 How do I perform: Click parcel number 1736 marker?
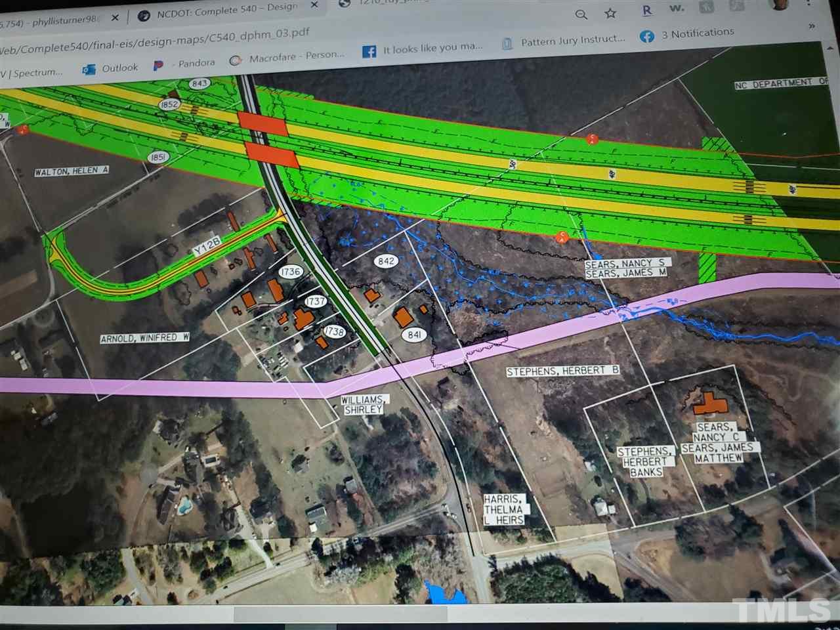click(290, 271)
